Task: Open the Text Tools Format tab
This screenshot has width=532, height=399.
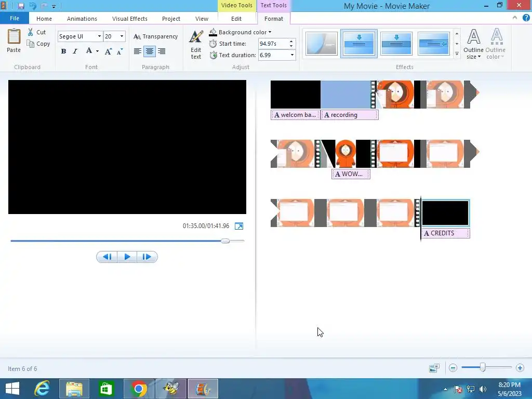Action: tap(273, 19)
